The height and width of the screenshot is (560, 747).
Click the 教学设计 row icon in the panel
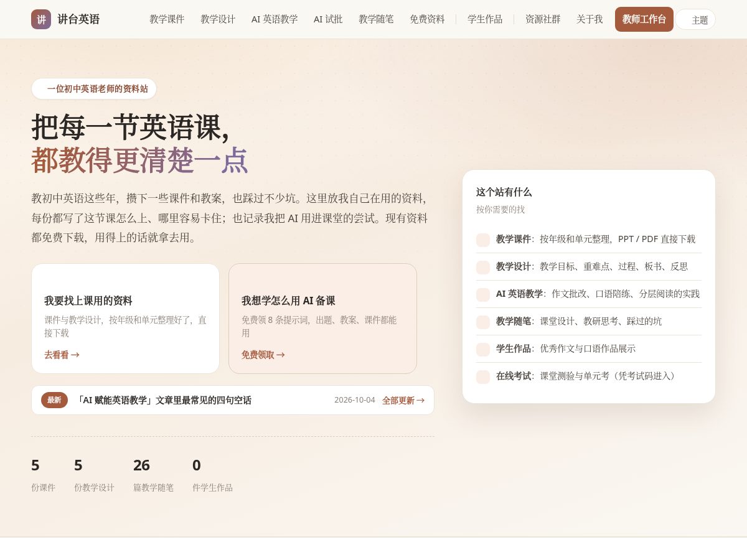(x=483, y=267)
